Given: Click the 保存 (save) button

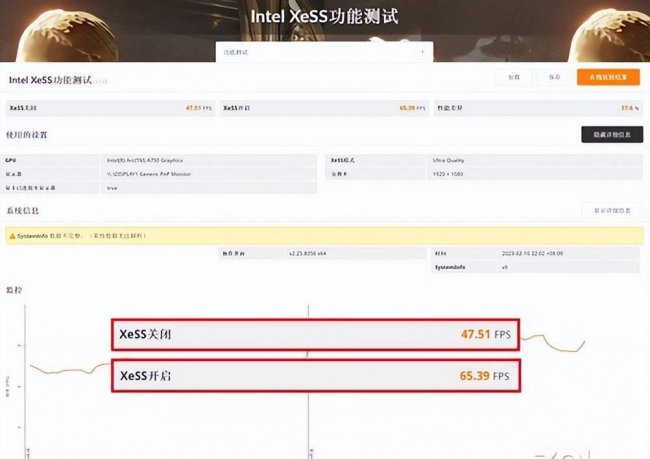Looking at the screenshot, I should point(554,77).
